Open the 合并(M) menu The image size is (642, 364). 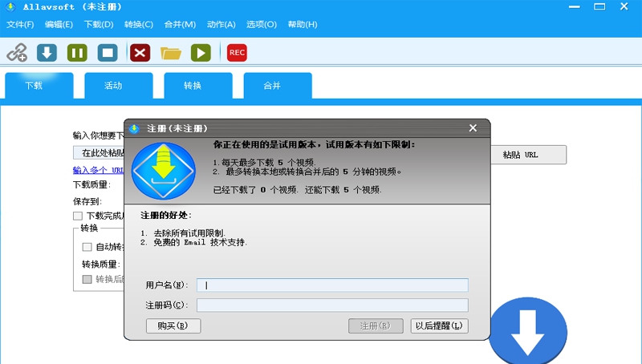coord(180,25)
